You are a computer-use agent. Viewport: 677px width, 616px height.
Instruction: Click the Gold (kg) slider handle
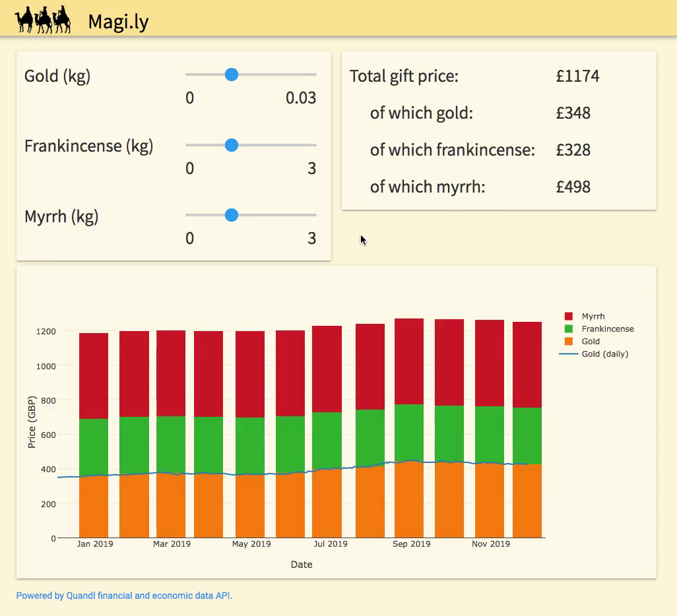(x=231, y=75)
